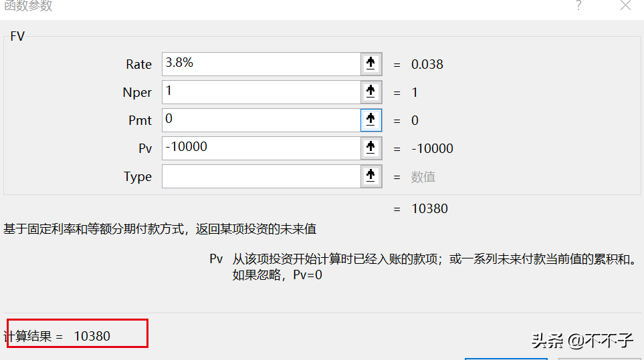Select the Rate label
This screenshot has width=644, height=360.
tap(138, 64)
